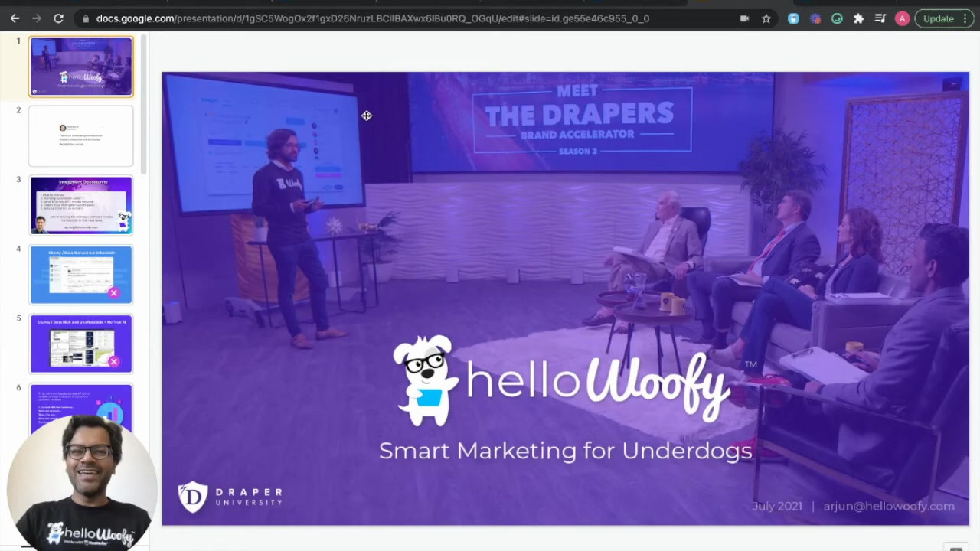Toggle the bookmark star for this page

[766, 18]
